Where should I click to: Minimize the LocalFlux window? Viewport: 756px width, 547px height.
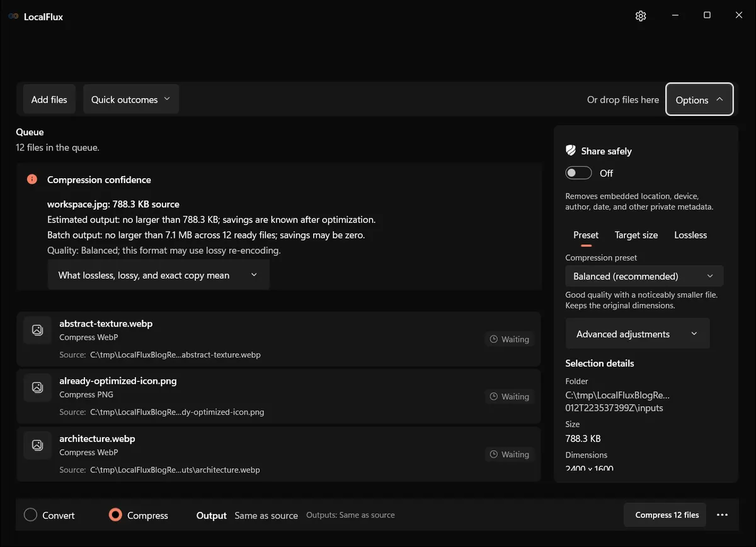click(x=675, y=16)
